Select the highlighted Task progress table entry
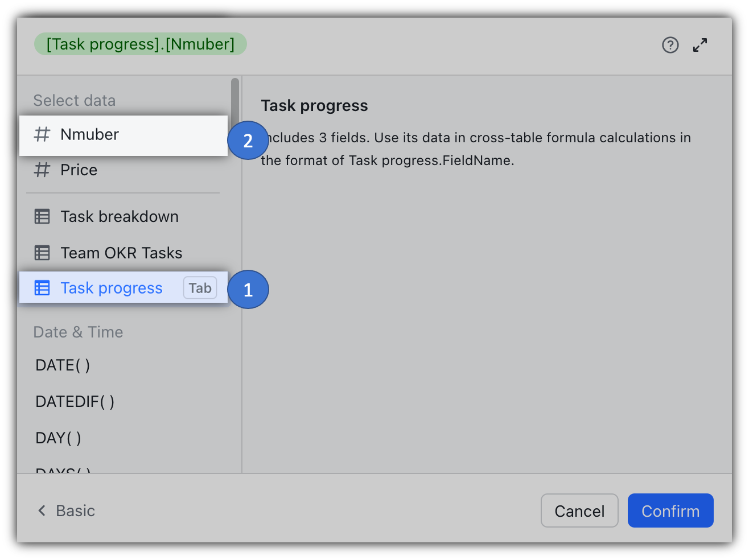Viewport: 749px width, 560px height. click(x=112, y=288)
